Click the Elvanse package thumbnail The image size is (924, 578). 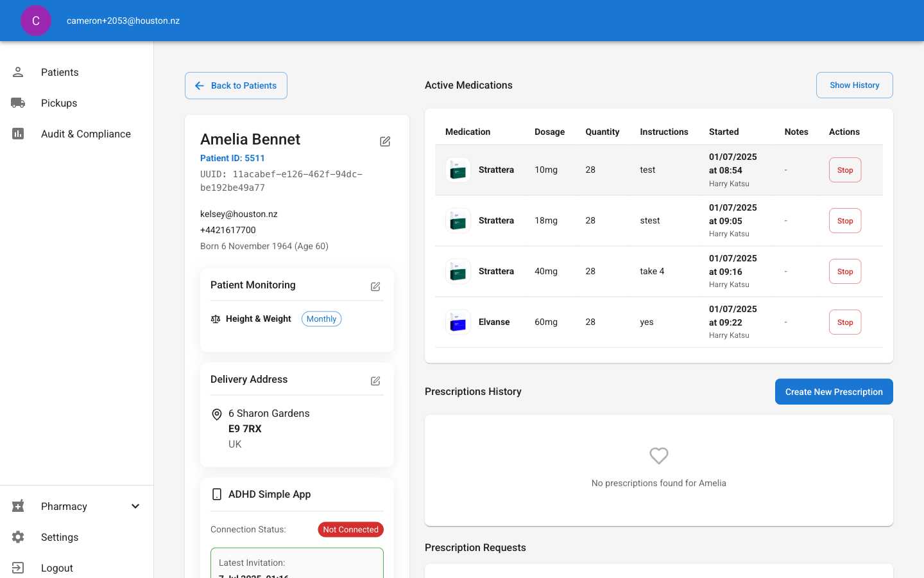click(458, 322)
